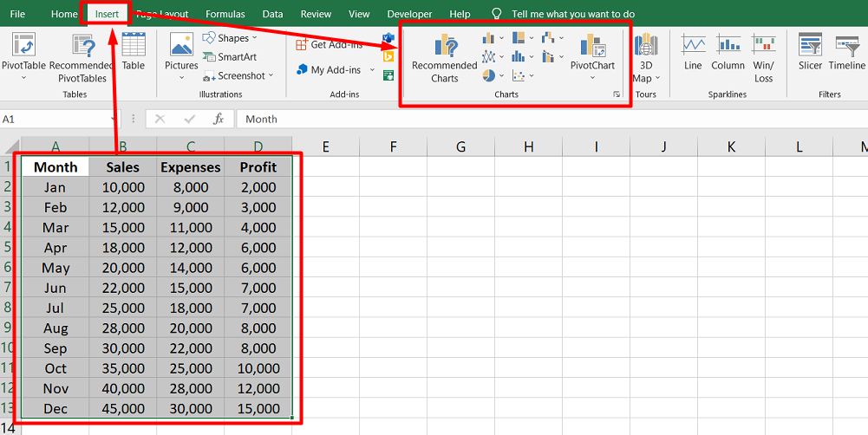This screenshot has height=435, width=868.
Task: Click the Bing Maps add-in icon
Action: coord(388,56)
